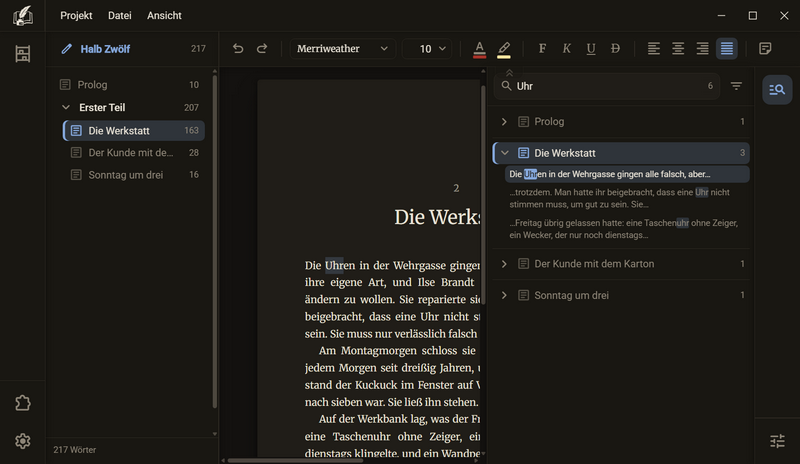Select Prolog in the project tree
The height and width of the screenshot is (464, 800).
[x=131, y=85]
